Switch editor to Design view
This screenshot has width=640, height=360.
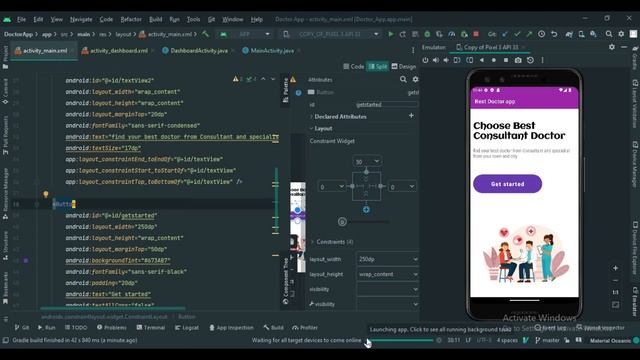tap(403, 67)
